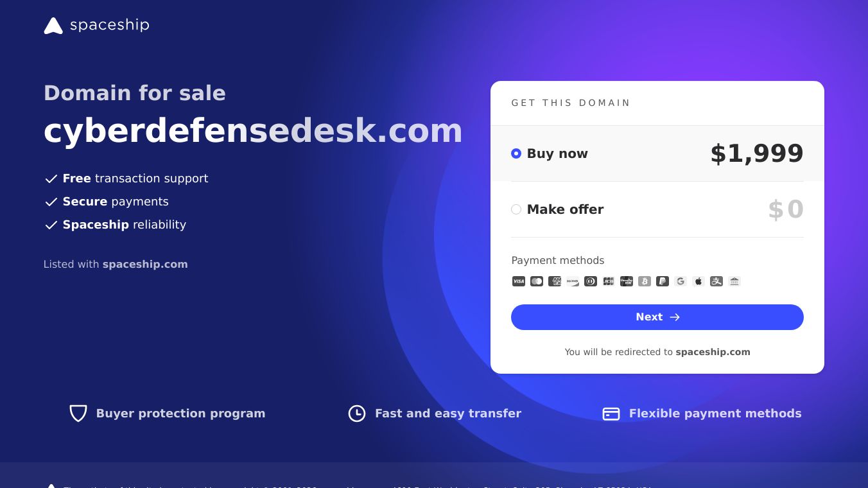This screenshot has height=488, width=868.
Task: Click the American Express payment icon
Action: click(x=555, y=281)
